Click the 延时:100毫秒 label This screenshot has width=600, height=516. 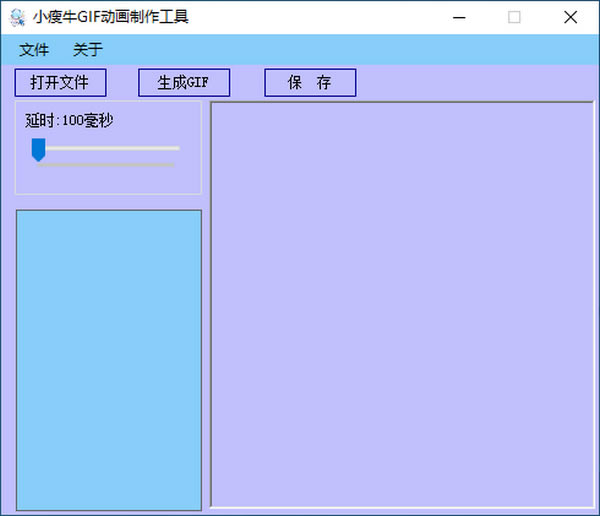point(69,121)
